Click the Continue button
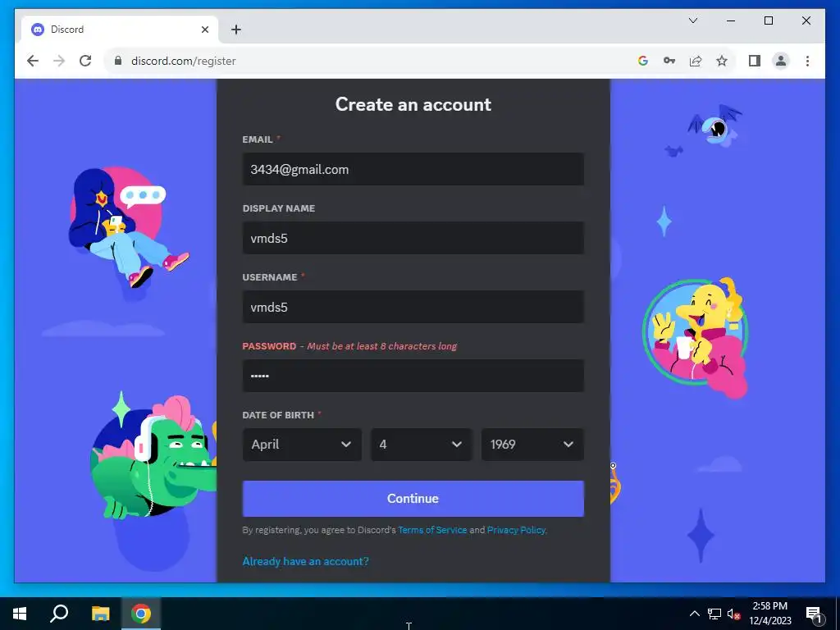The width and height of the screenshot is (840, 630). coord(413,498)
